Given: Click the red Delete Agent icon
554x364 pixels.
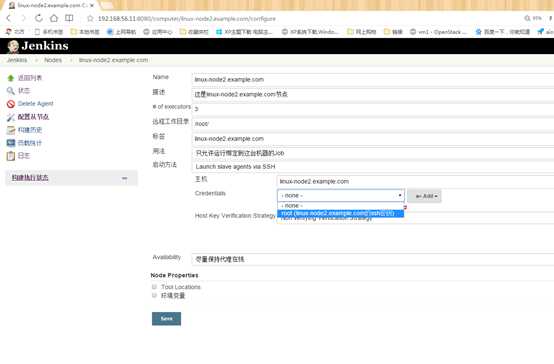Looking at the screenshot, I should coord(11,104).
